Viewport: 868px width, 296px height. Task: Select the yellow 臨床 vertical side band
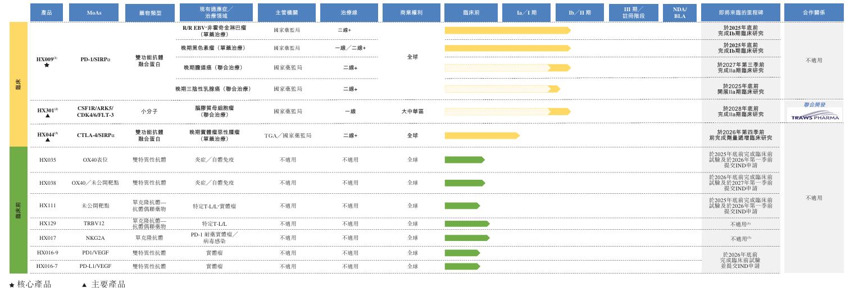(x=18, y=84)
